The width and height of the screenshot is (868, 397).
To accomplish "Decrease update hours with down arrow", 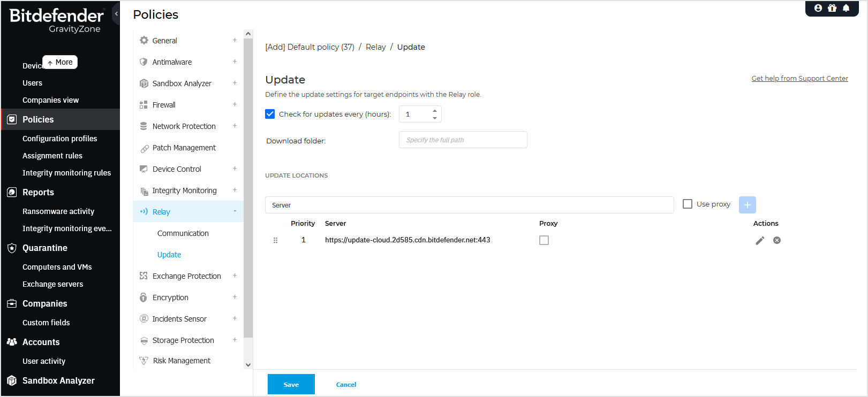I will click(x=435, y=118).
